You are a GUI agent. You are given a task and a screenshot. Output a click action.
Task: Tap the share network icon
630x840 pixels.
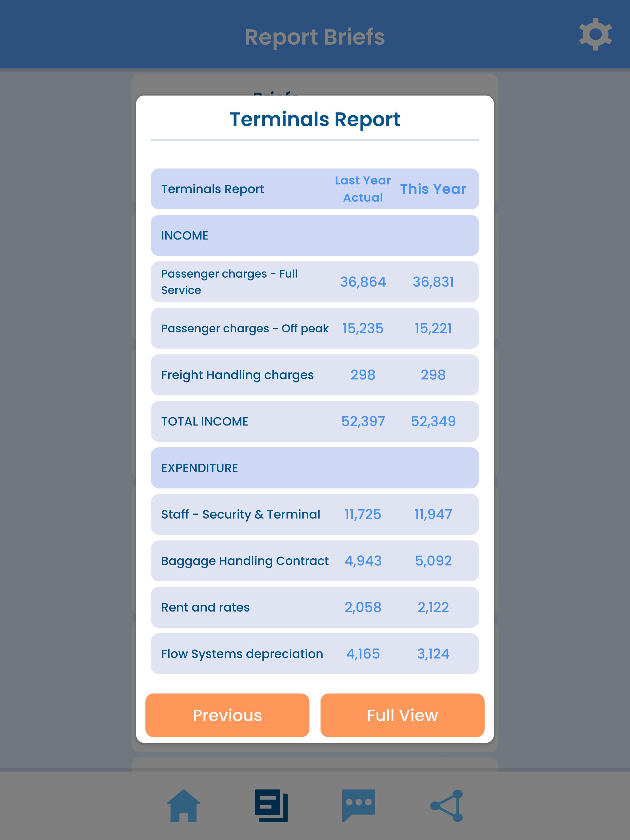[447, 806]
